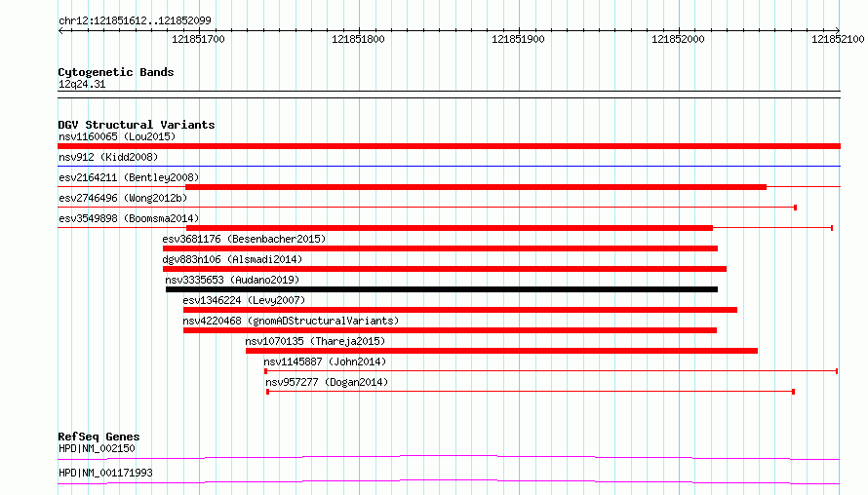The height and width of the screenshot is (495, 868).
Task: Select the black nsv3335653 variant bar
Action: click(x=442, y=289)
